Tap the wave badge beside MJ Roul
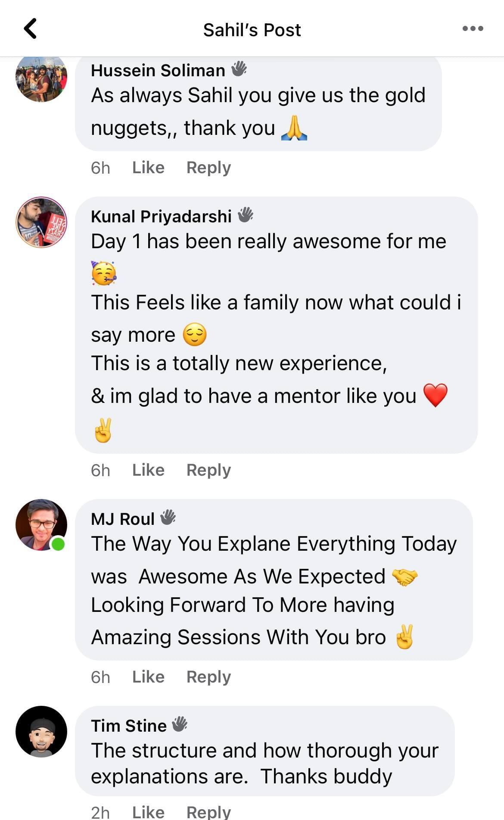The image size is (504, 820). coord(168,518)
